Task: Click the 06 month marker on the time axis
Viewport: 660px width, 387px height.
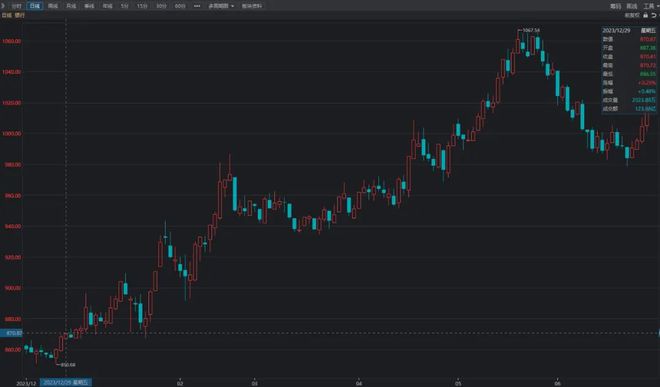Action: pyautogui.click(x=557, y=383)
